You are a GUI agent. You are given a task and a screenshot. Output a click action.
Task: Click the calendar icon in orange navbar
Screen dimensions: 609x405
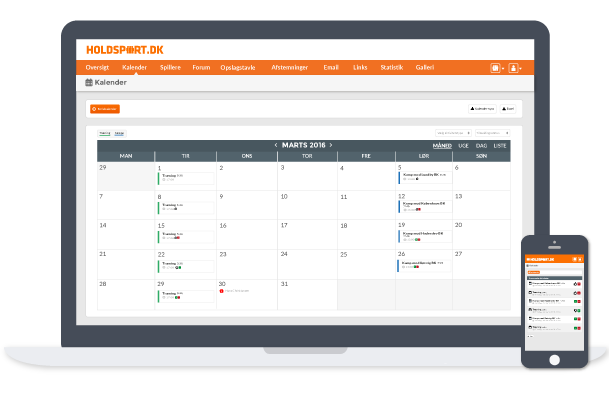tap(495, 68)
